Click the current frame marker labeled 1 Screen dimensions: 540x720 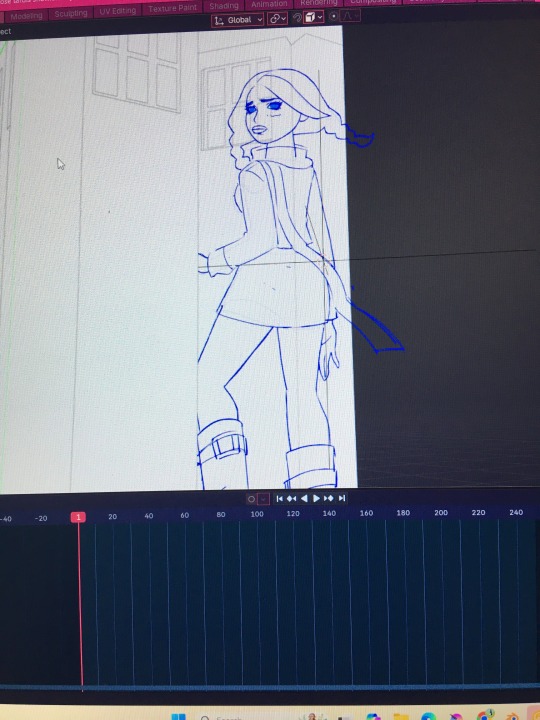point(79,518)
